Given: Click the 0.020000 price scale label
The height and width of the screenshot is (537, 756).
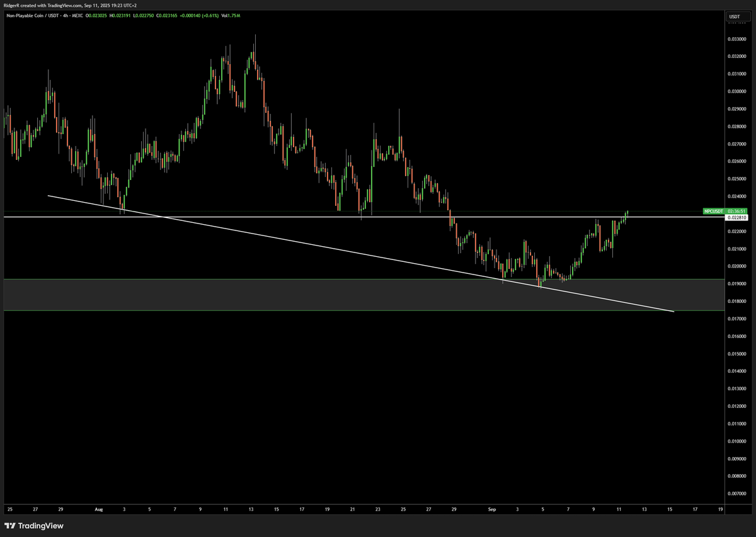Looking at the screenshot, I should pos(736,266).
